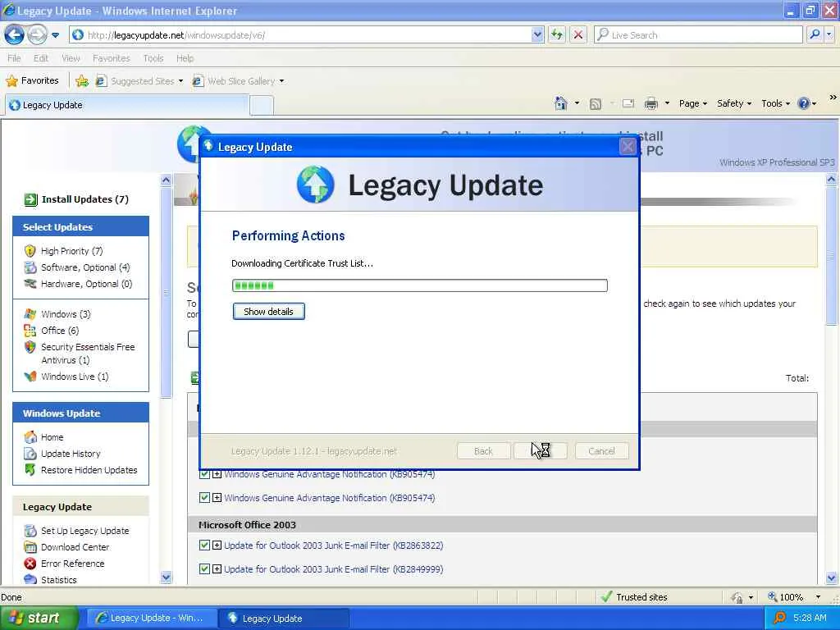The image size is (840, 630).
Task: Uncheck first Windows Genuine Advantage Notification checkbox
Action: tap(204, 474)
